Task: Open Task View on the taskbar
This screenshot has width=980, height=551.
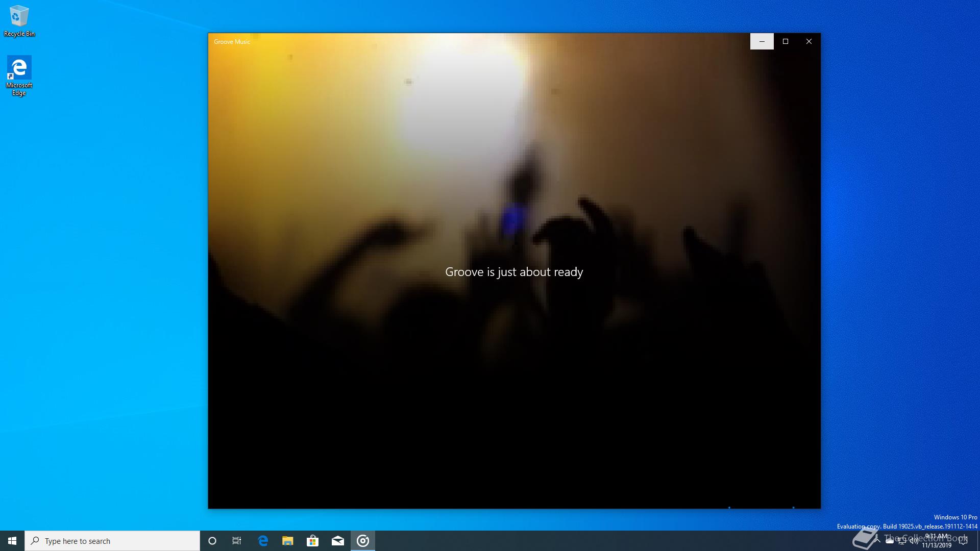Action: tap(237, 541)
